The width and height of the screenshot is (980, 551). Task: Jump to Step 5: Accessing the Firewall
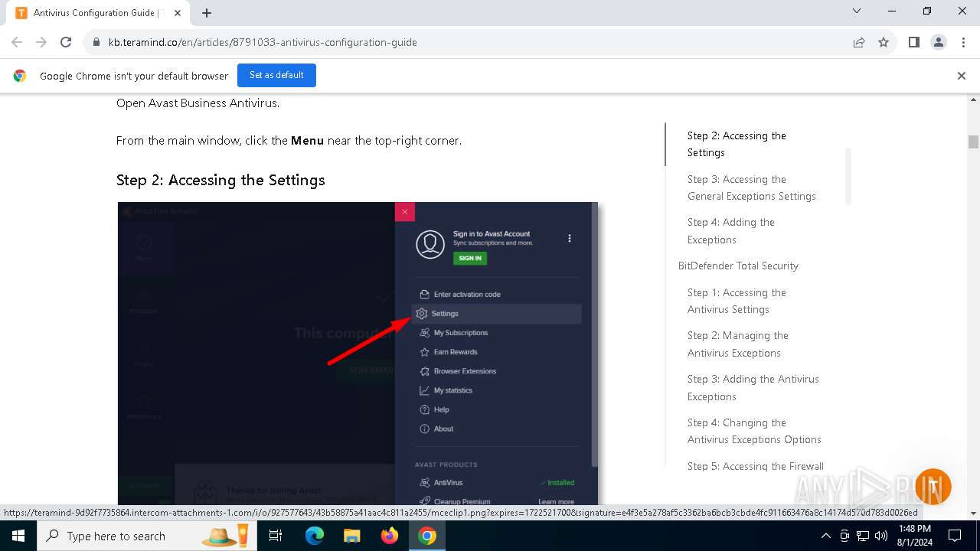point(756,466)
